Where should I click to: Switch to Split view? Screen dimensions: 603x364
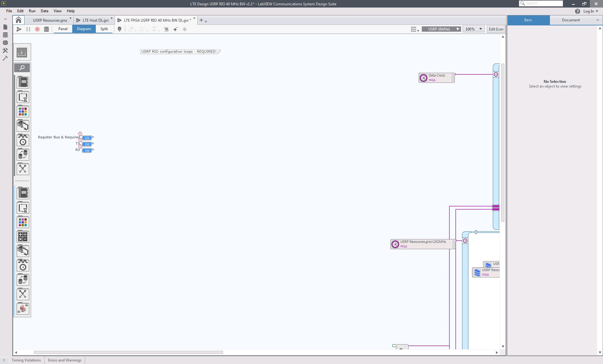(x=104, y=29)
